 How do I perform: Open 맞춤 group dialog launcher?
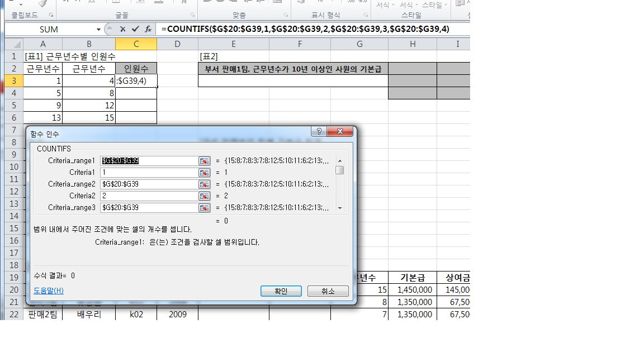[x=286, y=15]
